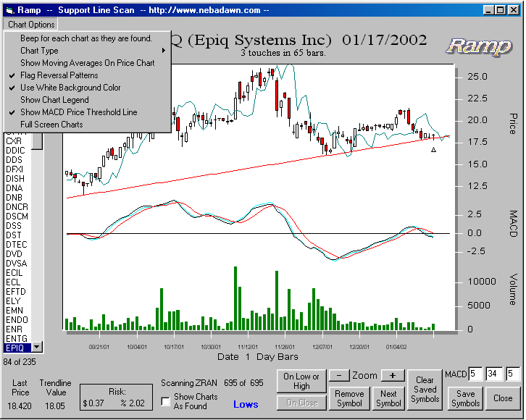Click the symbol list scrollbar thumb
This screenshot has width=526, height=420.
tap(37, 141)
